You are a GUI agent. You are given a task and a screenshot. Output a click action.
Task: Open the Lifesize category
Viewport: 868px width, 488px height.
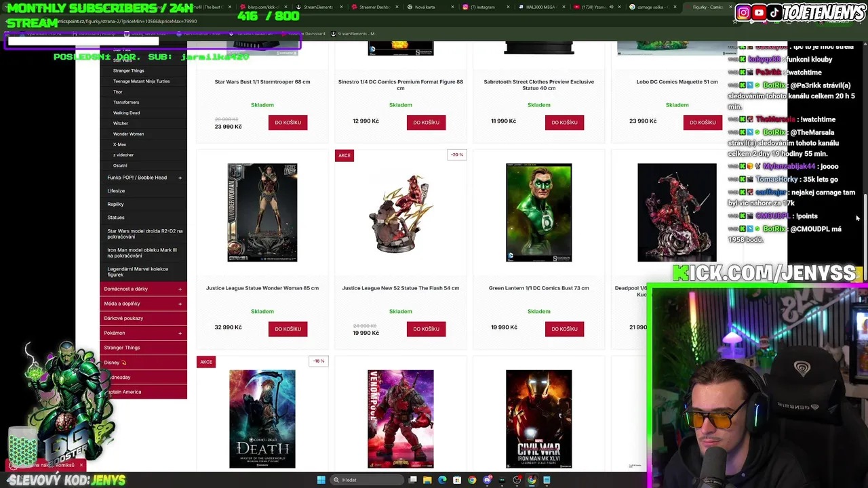[x=116, y=191]
